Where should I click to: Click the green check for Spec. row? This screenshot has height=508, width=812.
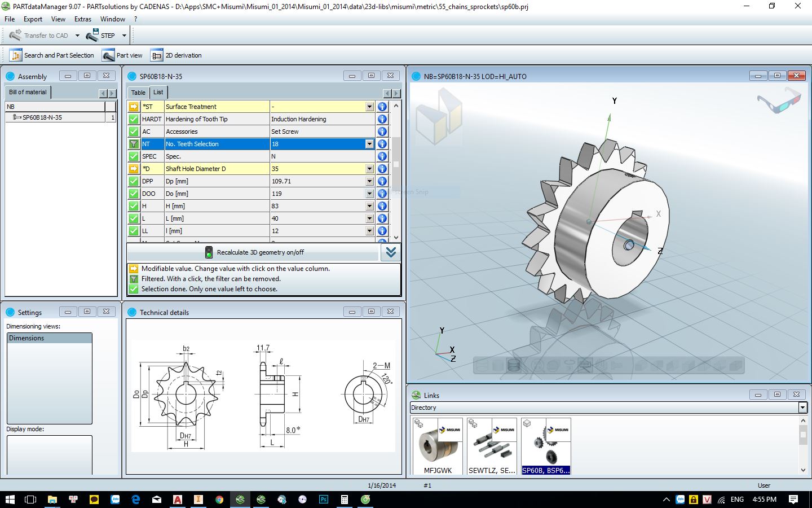[134, 156]
